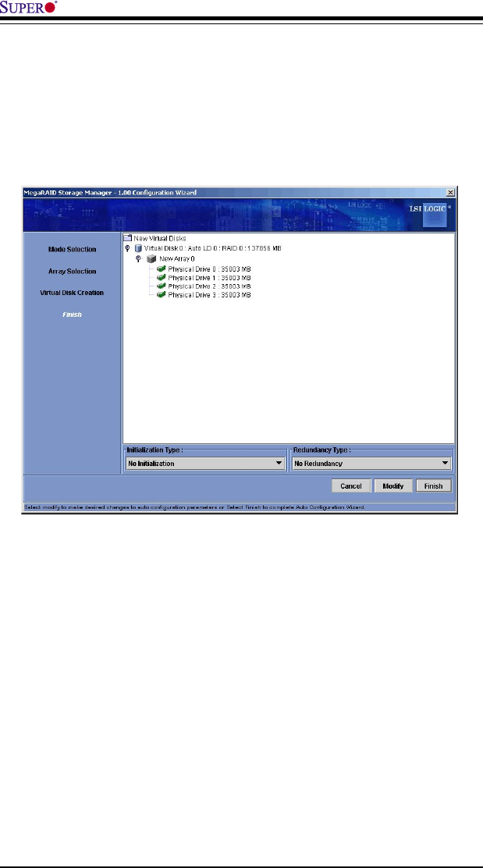
Task: Click the Physical Drive 3 green drive icon
Action: pyautogui.click(x=162, y=295)
